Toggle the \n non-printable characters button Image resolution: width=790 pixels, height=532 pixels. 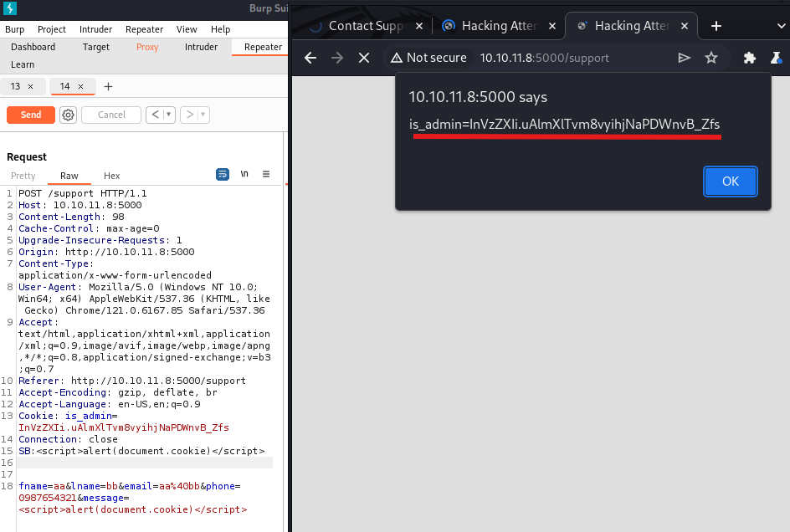(244, 174)
